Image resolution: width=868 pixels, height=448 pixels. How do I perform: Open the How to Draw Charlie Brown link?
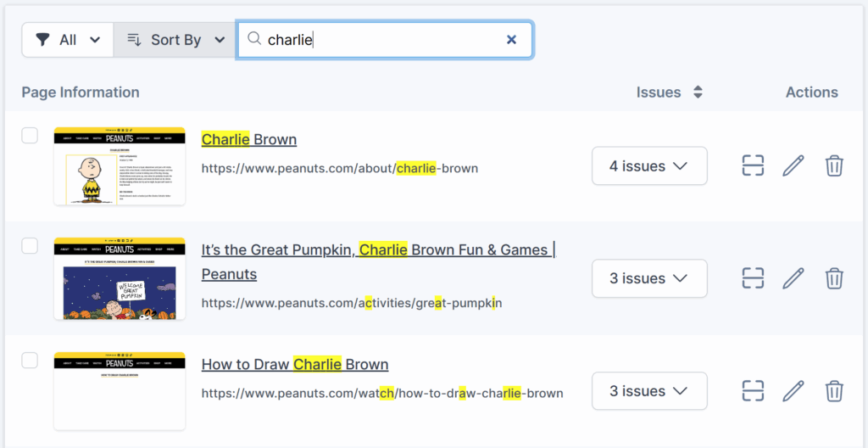pos(294,365)
